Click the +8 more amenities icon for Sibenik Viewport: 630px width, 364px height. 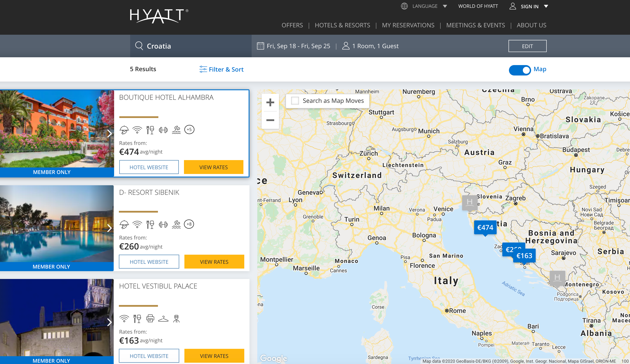(189, 224)
